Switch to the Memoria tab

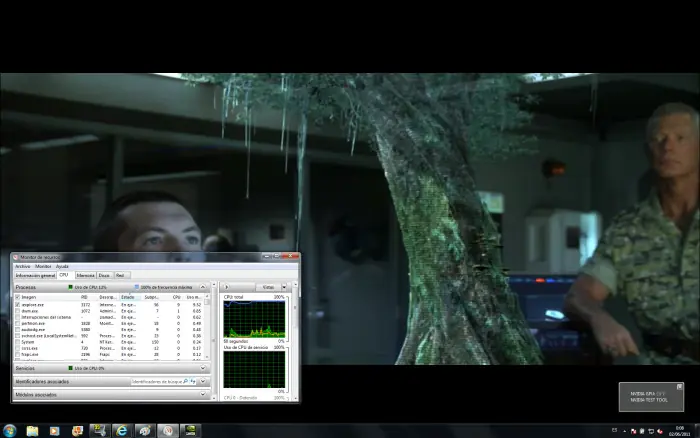click(85, 275)
